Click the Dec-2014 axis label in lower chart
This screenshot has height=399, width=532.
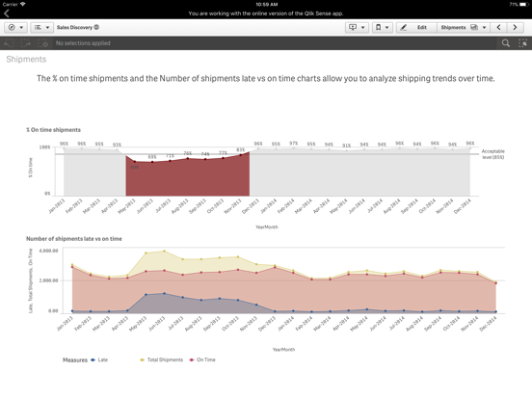(489, 324)
